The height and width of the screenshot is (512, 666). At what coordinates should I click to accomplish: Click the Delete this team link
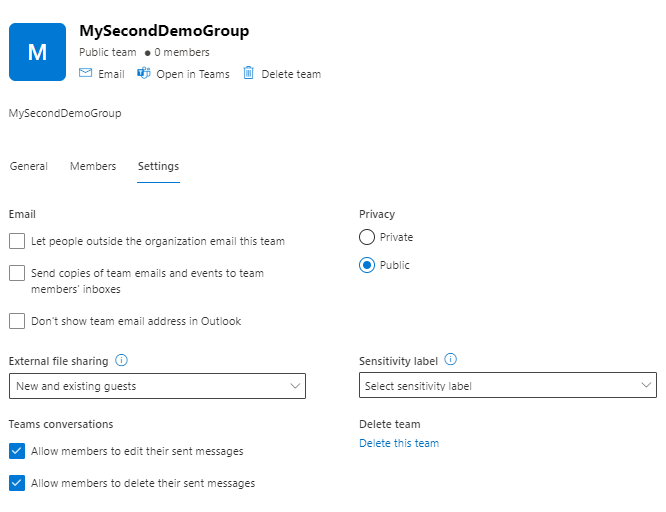tap(398, 443)
